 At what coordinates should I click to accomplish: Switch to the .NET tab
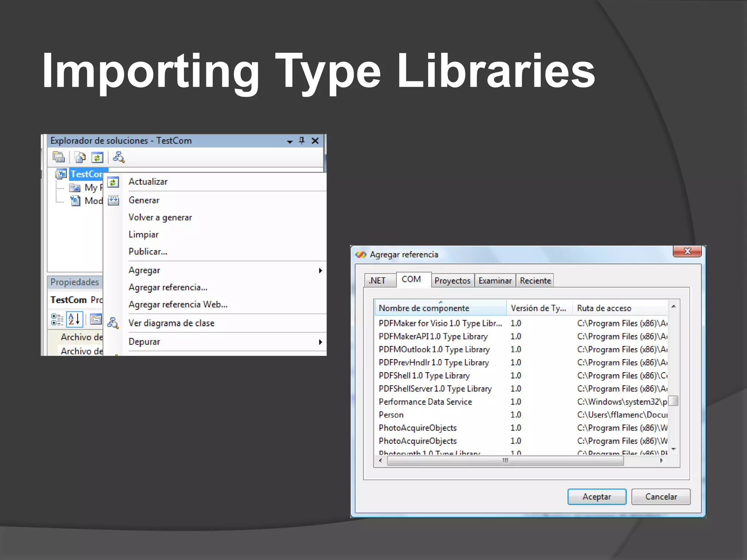pyautogui.click(x=380, y=280)
